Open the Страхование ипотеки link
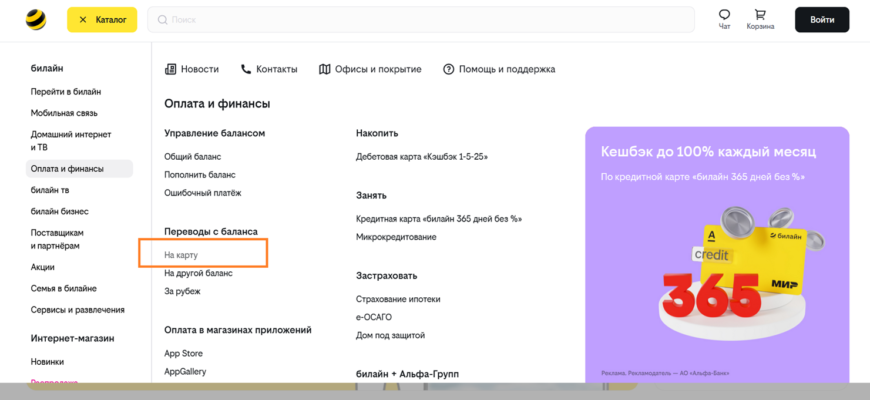The image size is (870, 400). coord(398,299)
